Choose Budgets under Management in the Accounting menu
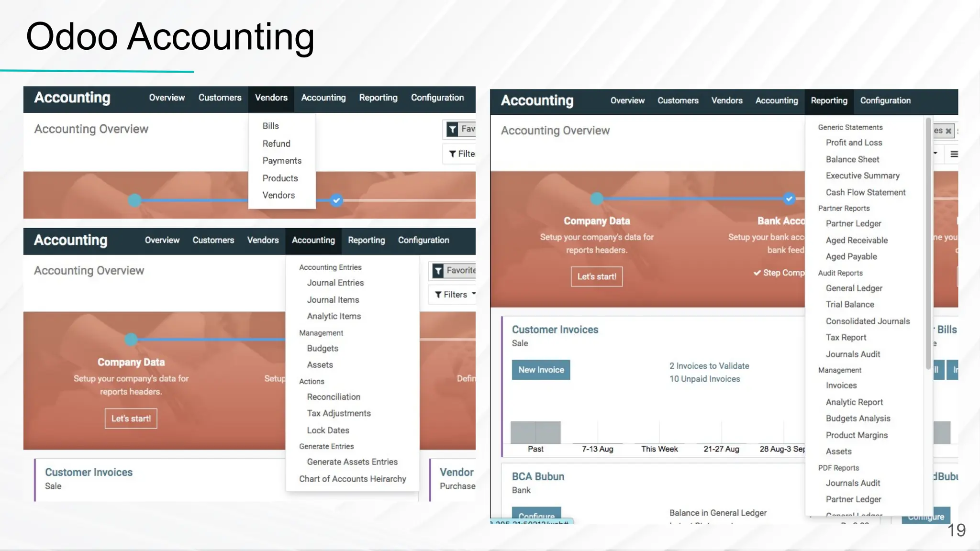 click(323, 348)
